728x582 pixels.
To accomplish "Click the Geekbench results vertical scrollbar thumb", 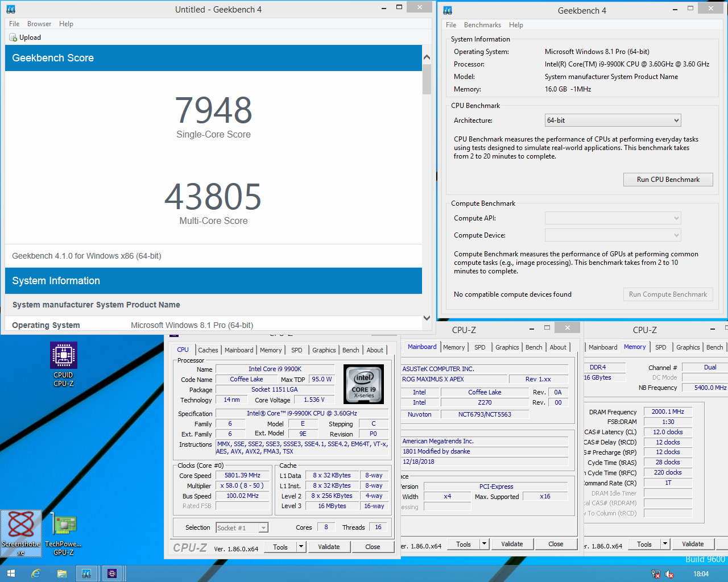I will (x=427, y=79).
